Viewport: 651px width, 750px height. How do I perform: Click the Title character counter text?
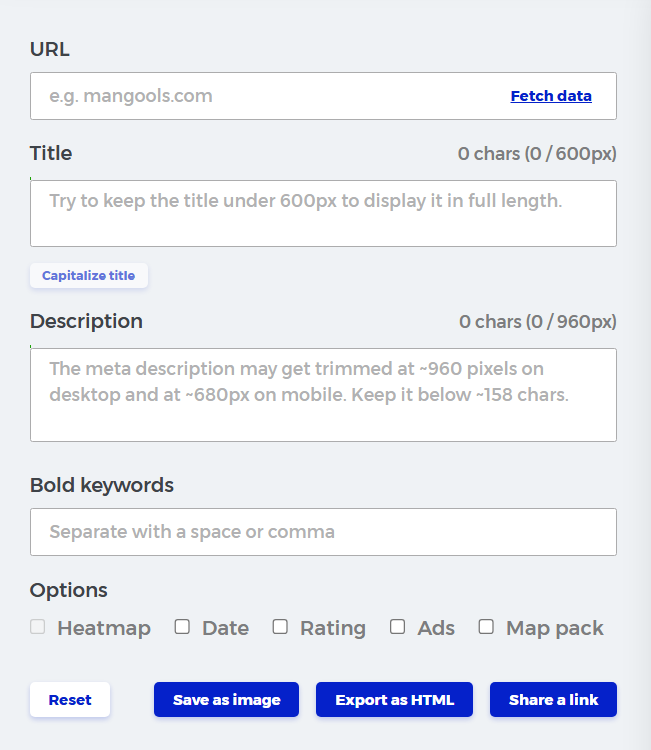(x=537, y=154)
